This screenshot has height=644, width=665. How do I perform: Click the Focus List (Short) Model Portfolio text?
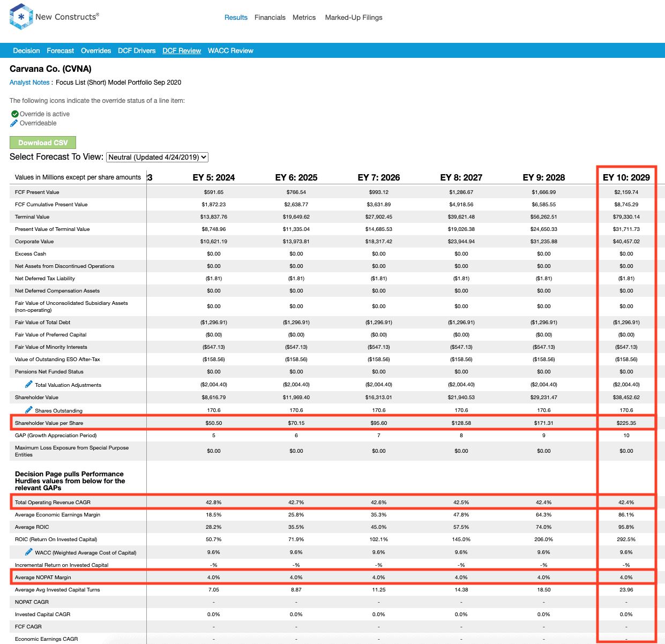coord(118,83)
